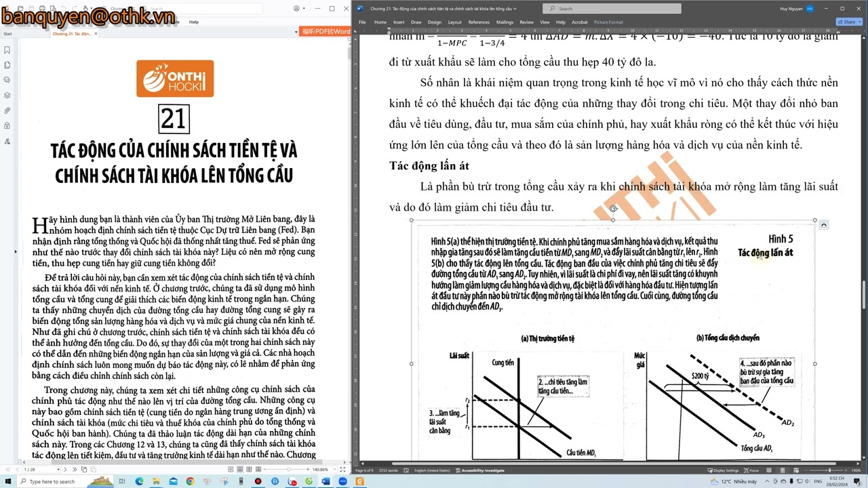Expand the PDF tab list dropdown arrow
The height and width of the screenshot is (488, 868).
[297, 33]
